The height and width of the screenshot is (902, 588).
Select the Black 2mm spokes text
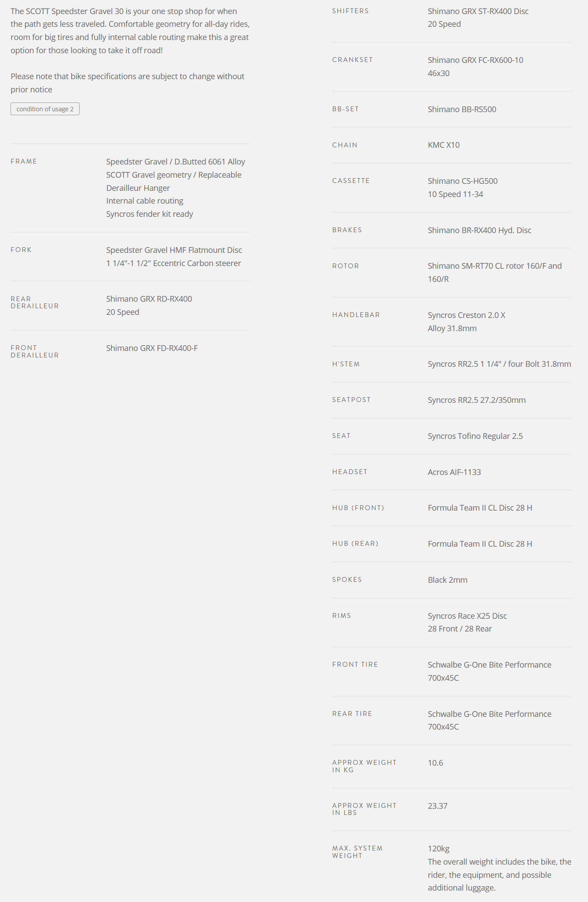click(x=447, y=580)
